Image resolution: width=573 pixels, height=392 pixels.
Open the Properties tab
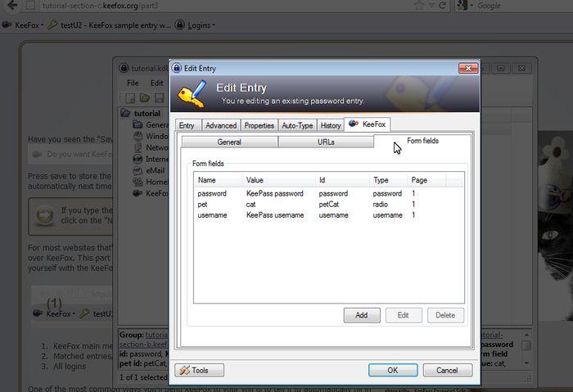coord(259,125)
